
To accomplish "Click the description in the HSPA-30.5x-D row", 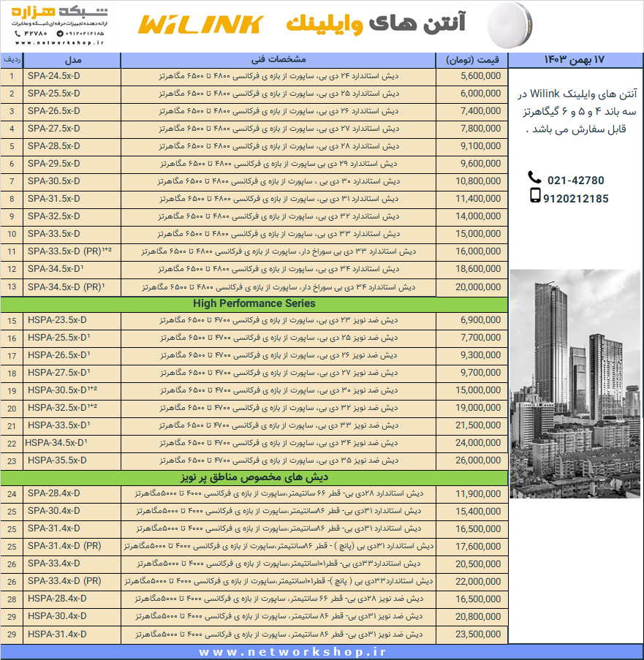I will click(279, 390).
